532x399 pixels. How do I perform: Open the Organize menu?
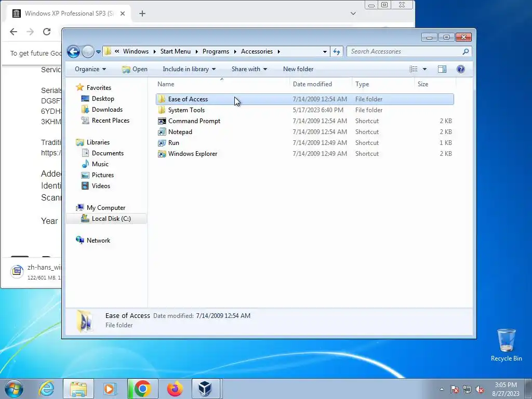(x=90, y=69)
